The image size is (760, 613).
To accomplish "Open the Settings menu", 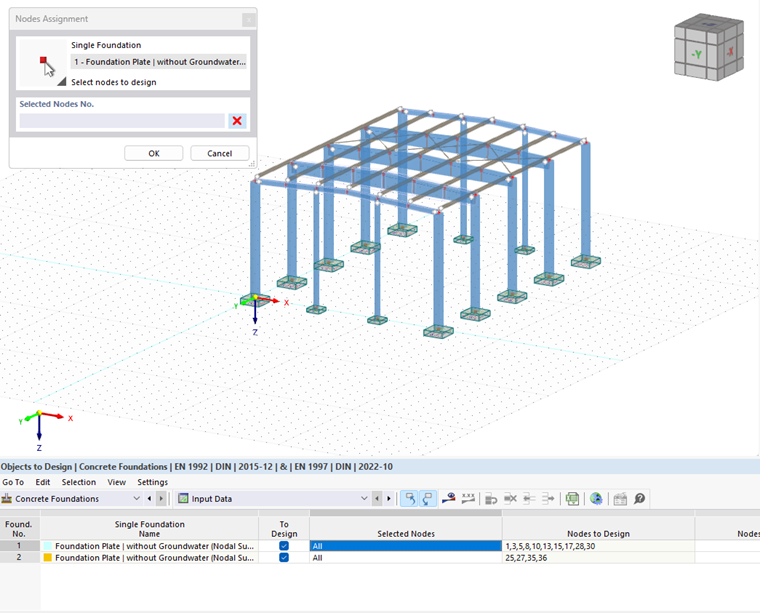I will (152, 482).
